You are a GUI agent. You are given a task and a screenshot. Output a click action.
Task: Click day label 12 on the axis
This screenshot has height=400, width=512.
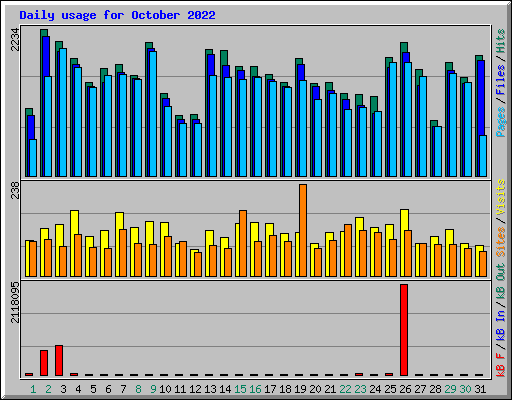tap(195, 389)
